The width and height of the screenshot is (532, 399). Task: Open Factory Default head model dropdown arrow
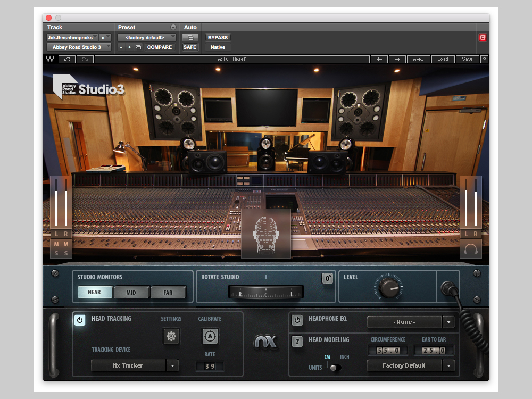[x=448, y=366]
